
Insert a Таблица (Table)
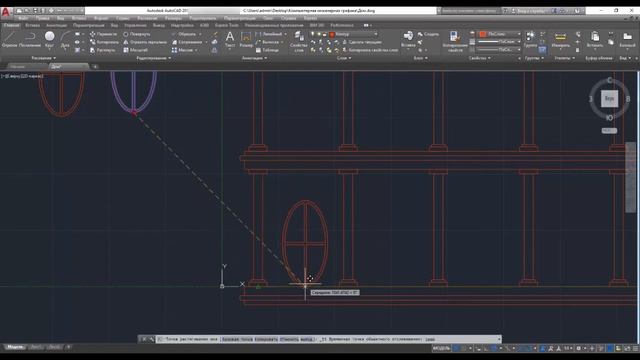pyautogui.click(x=267, y=50)
